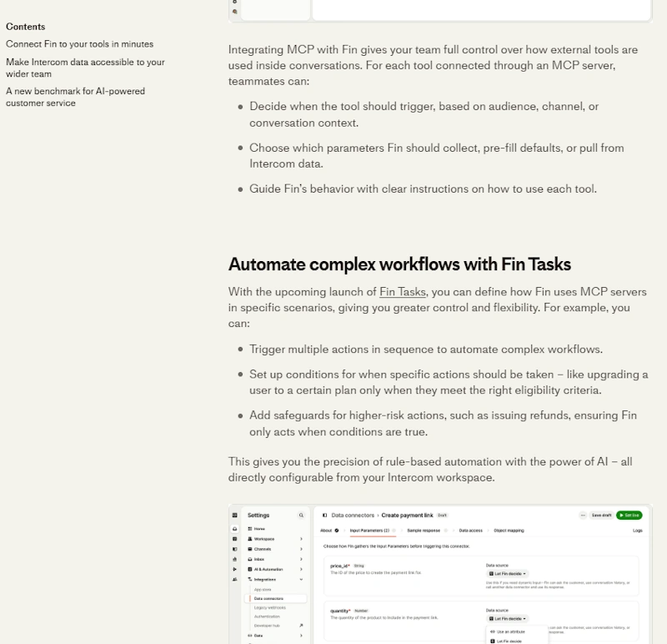Select Data connectors in the Settings sidebar
667x644 pixels.
tap(276, 598)
